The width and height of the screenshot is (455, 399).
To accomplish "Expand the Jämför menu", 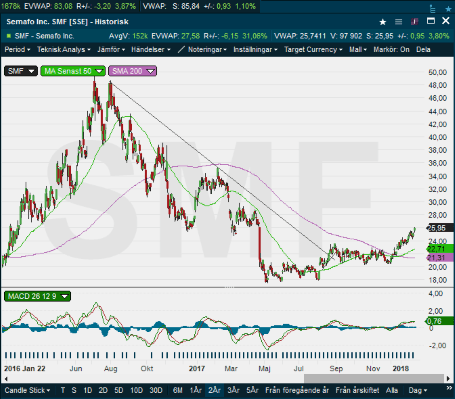I will click(111, 50).
